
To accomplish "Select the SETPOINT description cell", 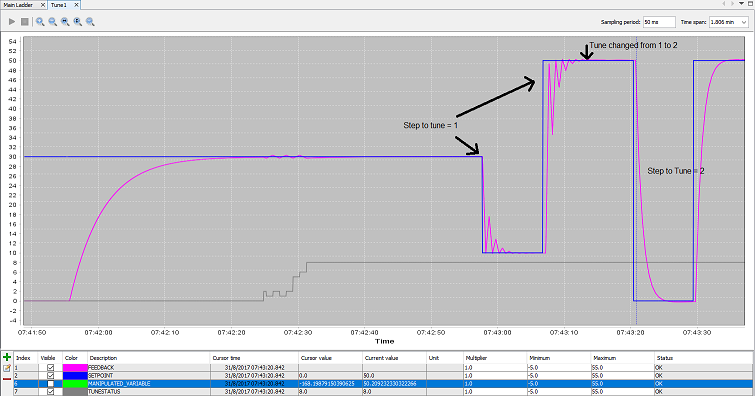I will click(x=149, y=375).
